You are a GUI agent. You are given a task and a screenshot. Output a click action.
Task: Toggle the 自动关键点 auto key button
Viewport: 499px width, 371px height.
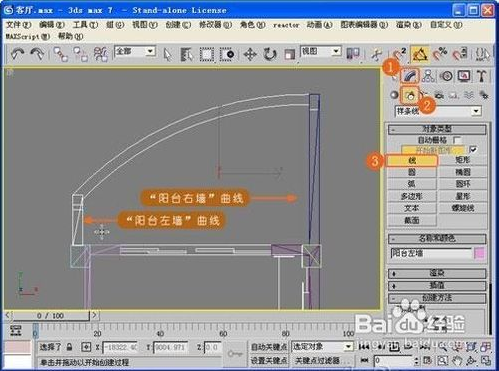tap(269, 347)
